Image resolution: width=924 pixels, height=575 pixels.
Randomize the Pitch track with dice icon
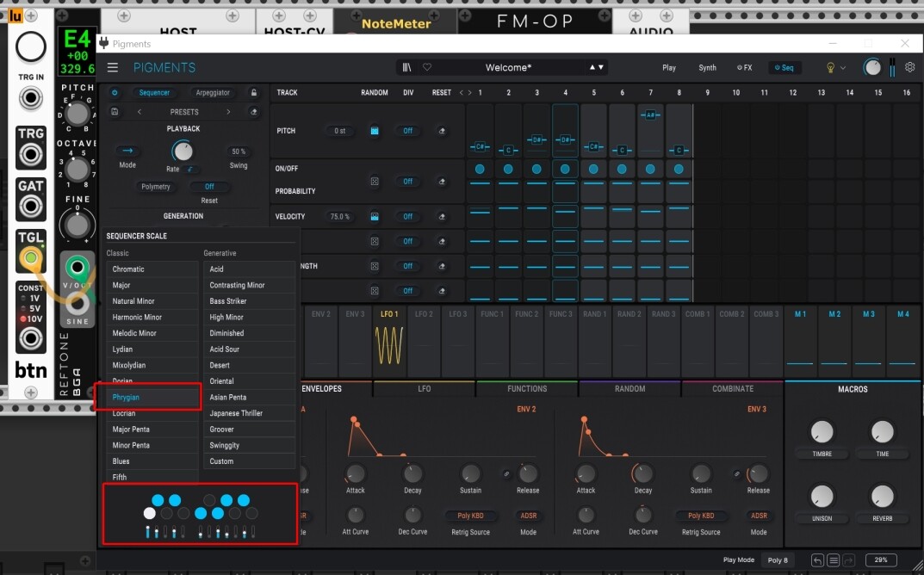[x=375, y=131]
